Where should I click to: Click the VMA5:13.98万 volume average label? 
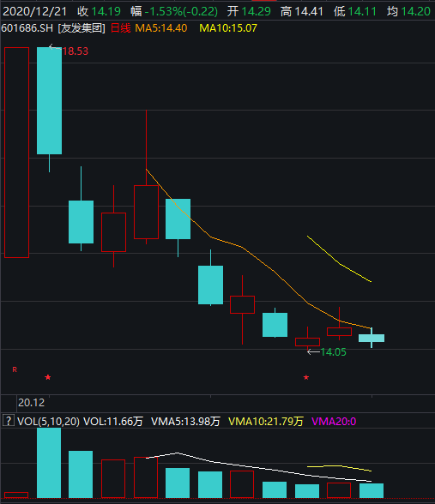point(185,421)
